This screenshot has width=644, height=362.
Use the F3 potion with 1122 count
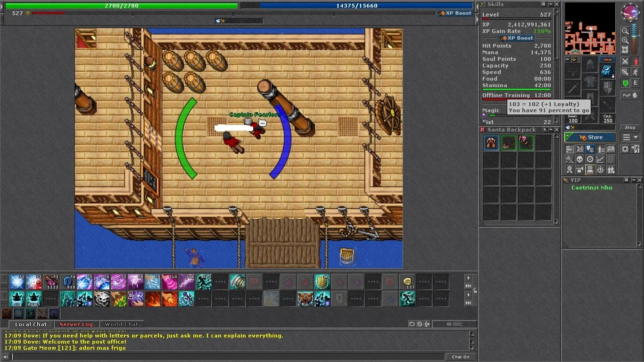point(51,282)
